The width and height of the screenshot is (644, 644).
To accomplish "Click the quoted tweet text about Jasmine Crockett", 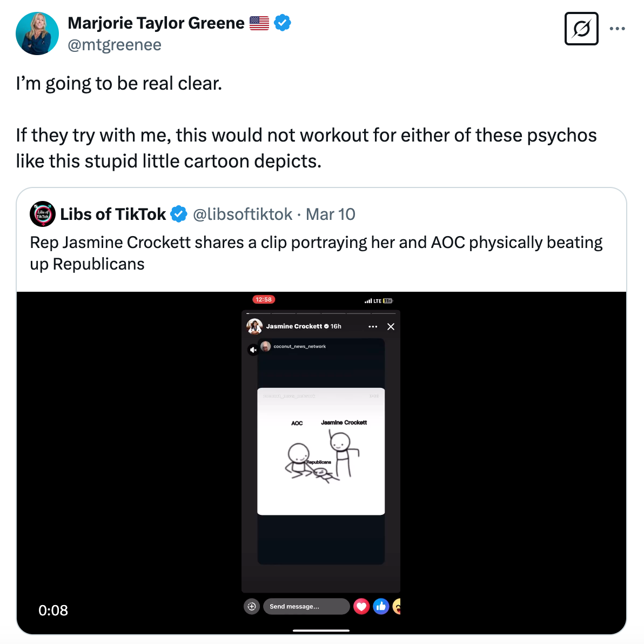I will pos(316,253).
